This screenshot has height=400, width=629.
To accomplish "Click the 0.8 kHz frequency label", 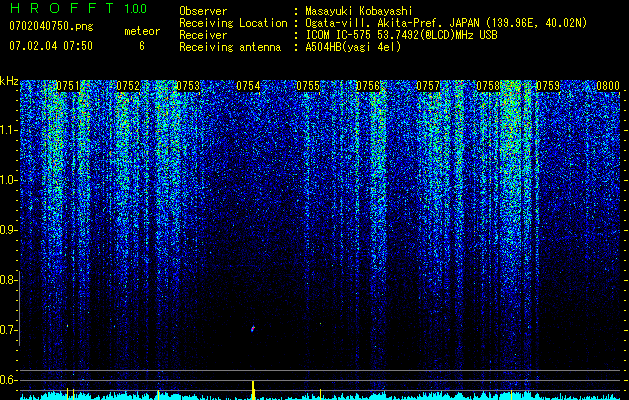I will pyautogui.click(x=8, y=280).
